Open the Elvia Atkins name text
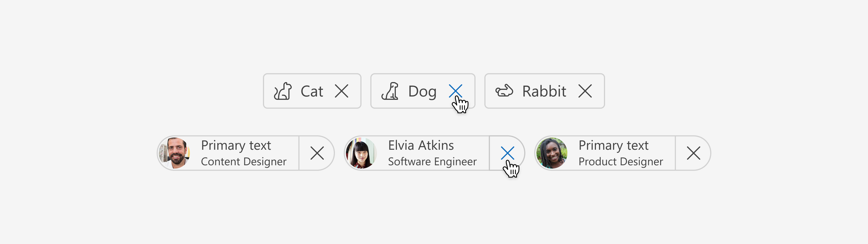Viewport: 868px width, 244px height. [x=421, y=146]
